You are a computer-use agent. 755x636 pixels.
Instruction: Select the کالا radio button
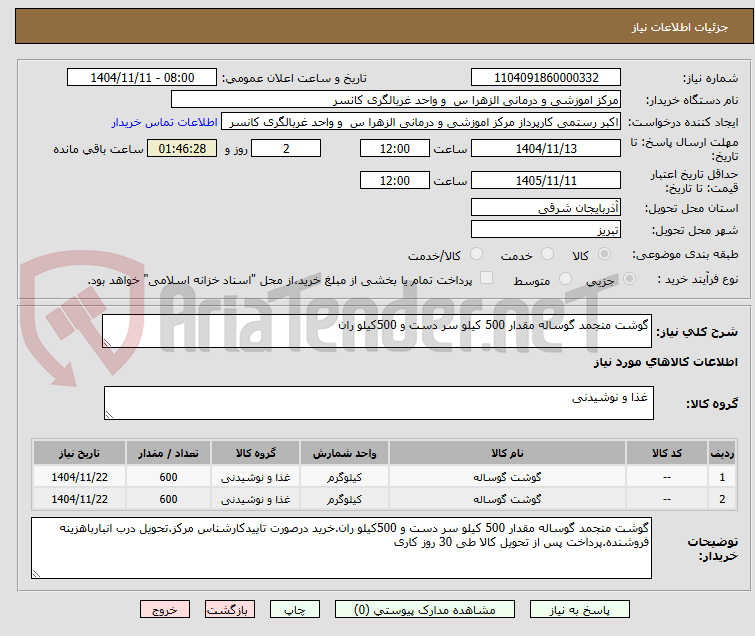click(604, 254)
